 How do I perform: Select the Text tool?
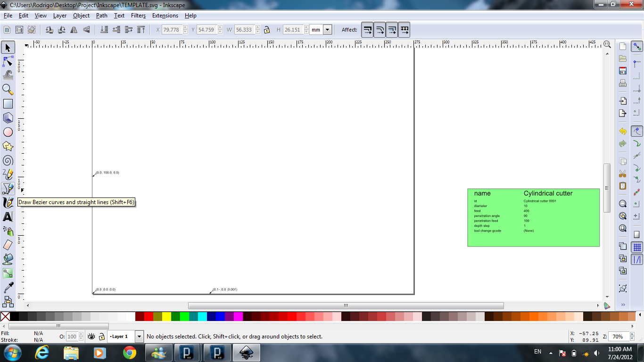tap(8, 217)
